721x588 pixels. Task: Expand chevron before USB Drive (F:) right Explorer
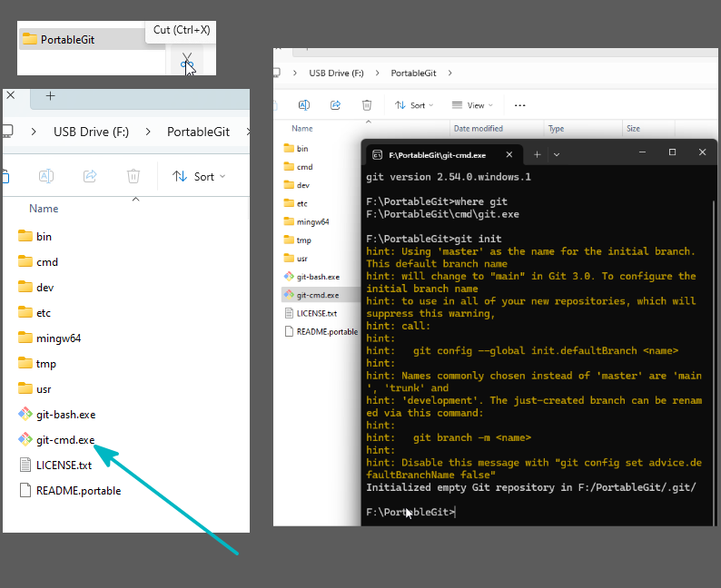(x=295, y=73)
